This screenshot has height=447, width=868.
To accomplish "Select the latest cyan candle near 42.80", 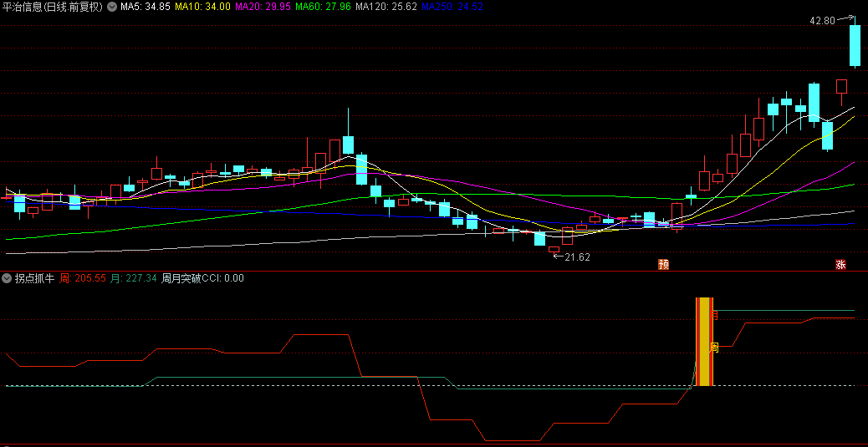I will tap(855, 44).
